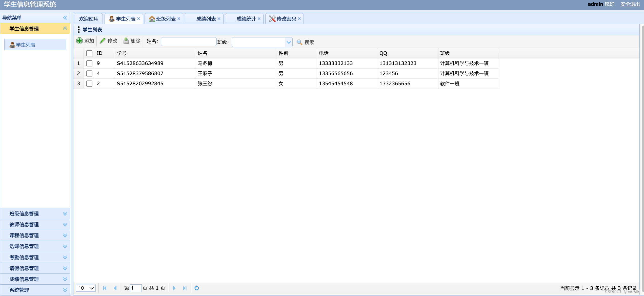Click the refresh icon in the pagination bar
This screenshot has height=296, width=644.
pyautogui.click(x=197, y=288)
